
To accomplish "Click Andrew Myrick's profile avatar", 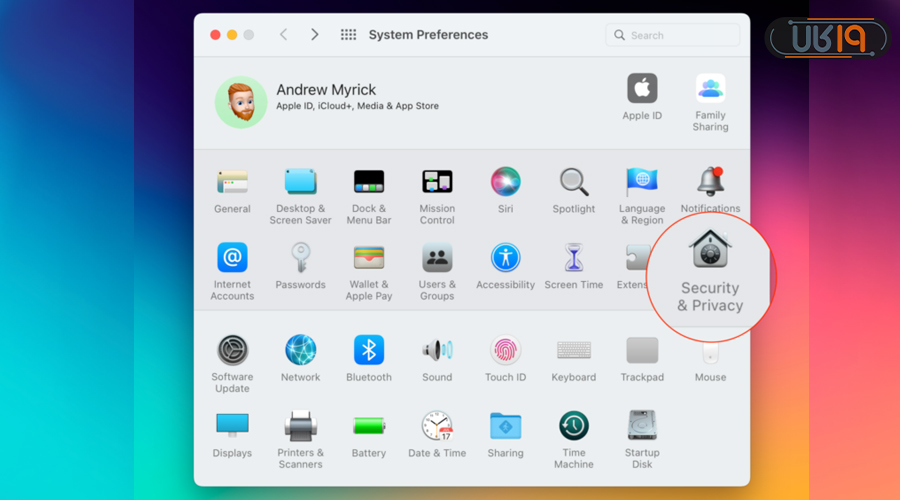I will pos(241,102).
